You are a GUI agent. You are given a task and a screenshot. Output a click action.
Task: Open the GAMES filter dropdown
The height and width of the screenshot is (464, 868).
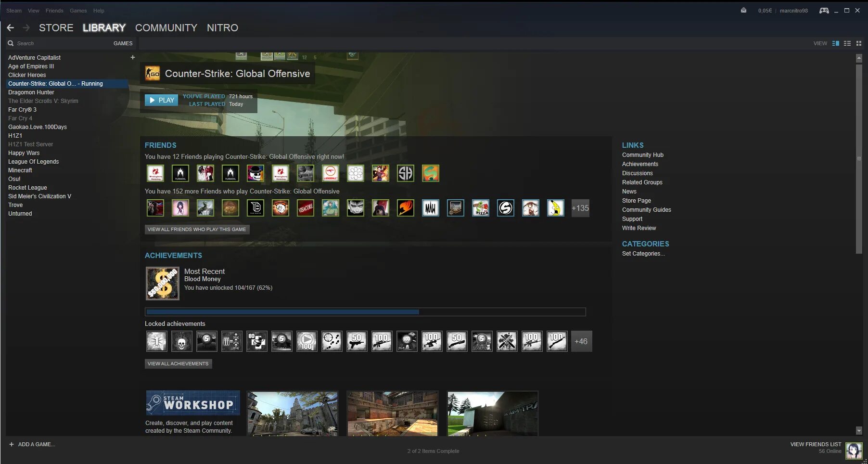123,43
